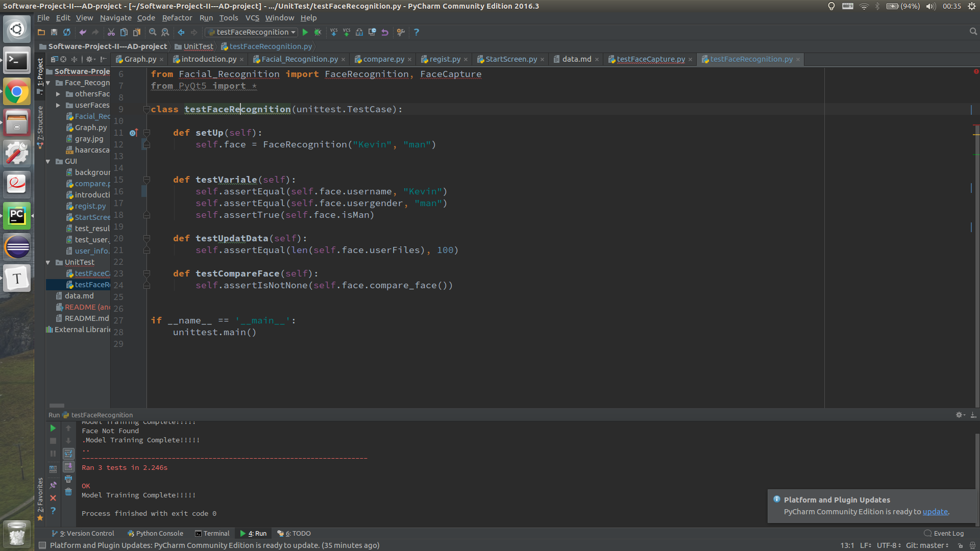Open the Event Log button

tap(944, 533)
